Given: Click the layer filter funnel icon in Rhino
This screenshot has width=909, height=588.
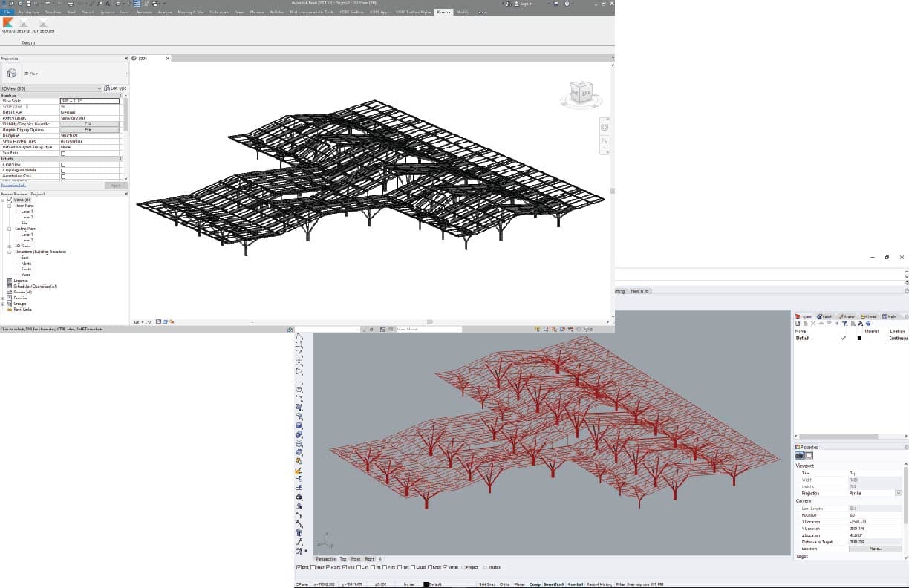Looking at the screenshot, I should click(x=845, y=324).
